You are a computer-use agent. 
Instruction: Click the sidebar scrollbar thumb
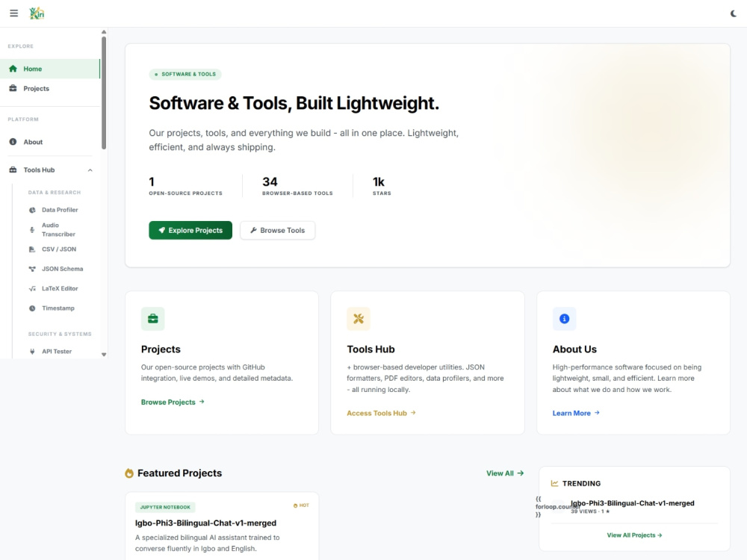click(104, 93)
